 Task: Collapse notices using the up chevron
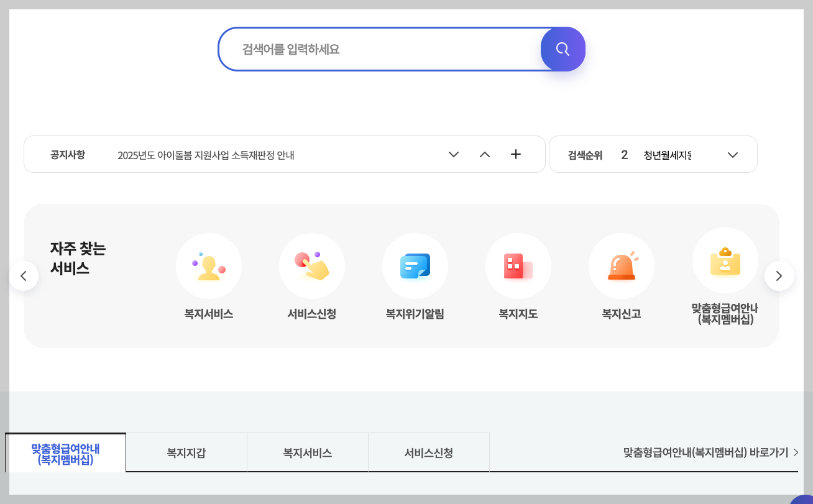(x=485, y=154)
